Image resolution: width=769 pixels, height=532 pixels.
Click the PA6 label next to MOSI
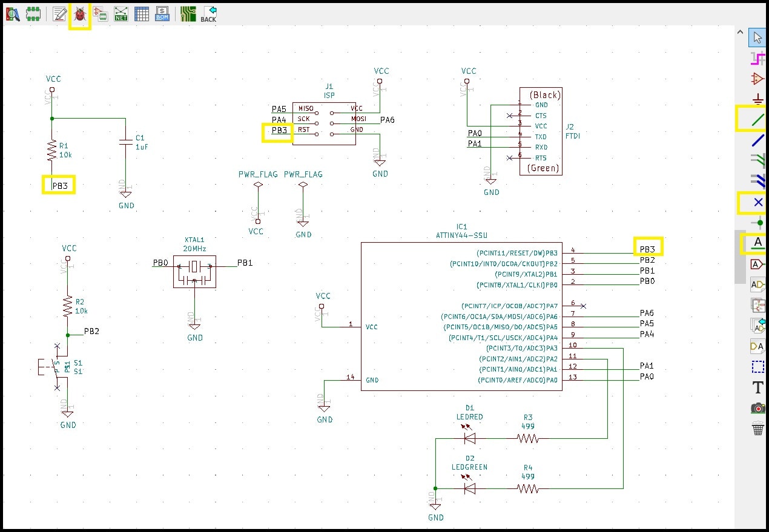388,120
